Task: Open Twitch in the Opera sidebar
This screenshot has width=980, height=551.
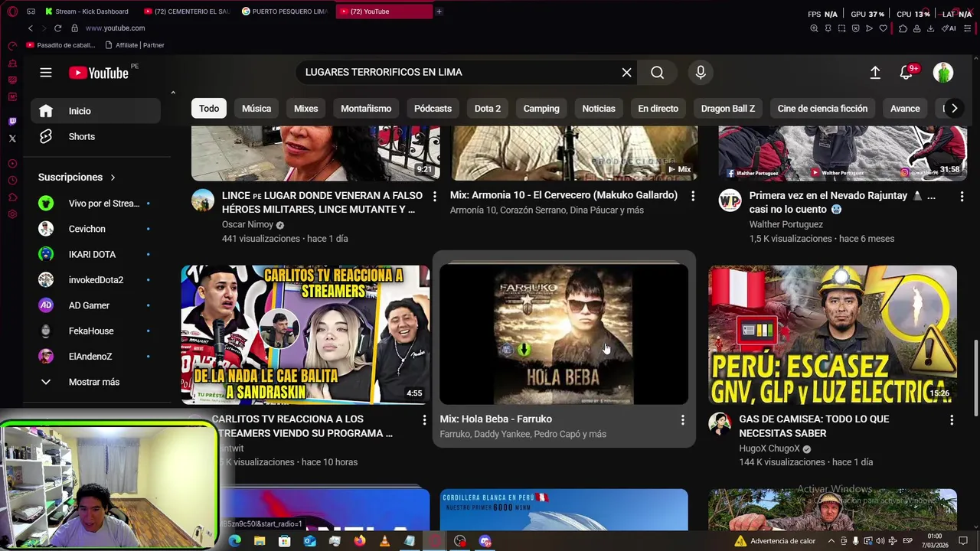Action: tap(12, 122)
